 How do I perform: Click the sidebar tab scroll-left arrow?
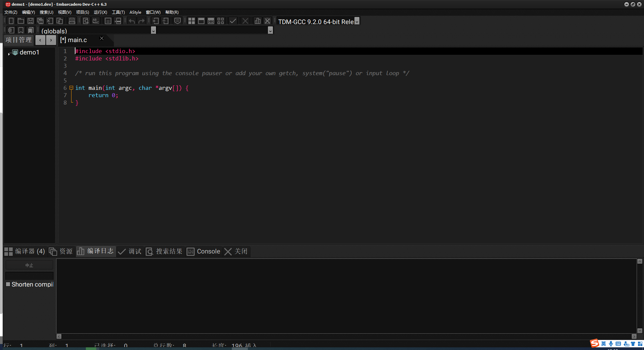[x=40, y=40]
